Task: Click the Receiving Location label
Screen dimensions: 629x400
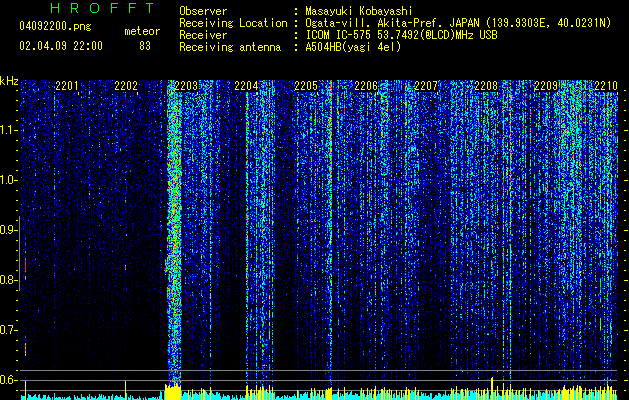Action: pyautogui.click(x=233, y=23)
